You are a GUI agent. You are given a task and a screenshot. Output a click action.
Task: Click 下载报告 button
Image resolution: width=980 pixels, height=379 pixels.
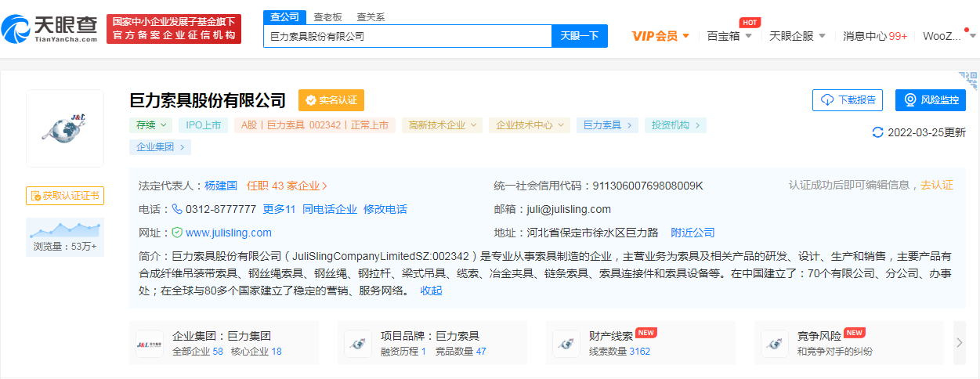pyautogui.click(x=848, y=100)
